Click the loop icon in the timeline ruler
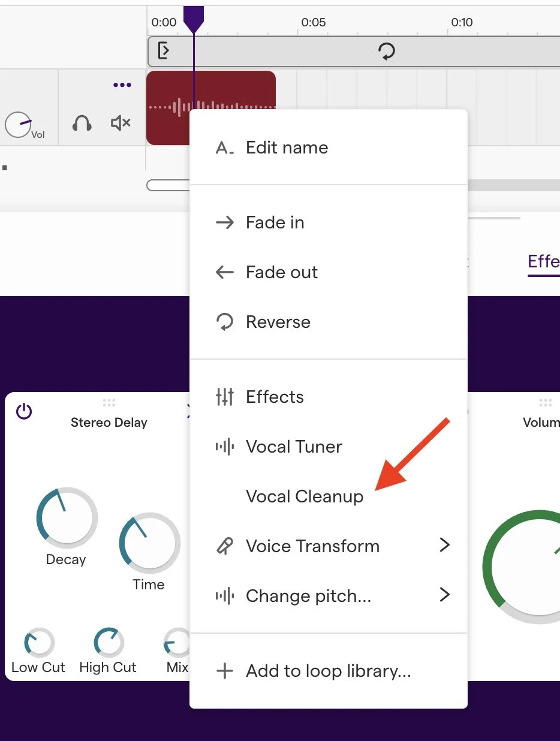The image size is (560, 741). pyautogui.click(x=387, y=52)
